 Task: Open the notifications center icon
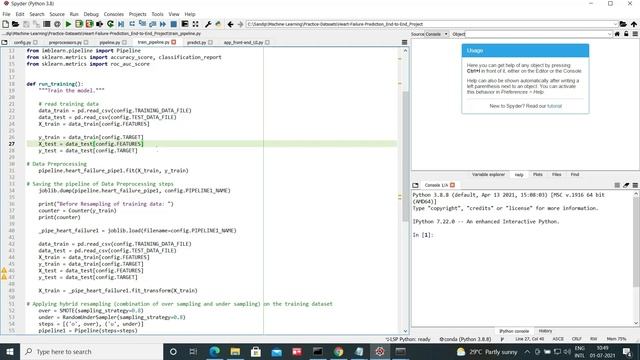pyautogui.click(x=627, y=351)
